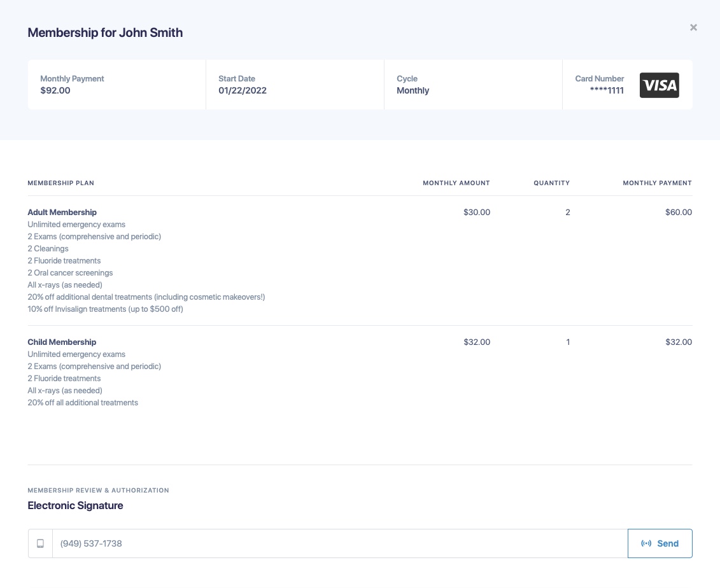Click the QUANTITY column header
The height and width of the screenshot is (588, 720).
coord(551,183)
